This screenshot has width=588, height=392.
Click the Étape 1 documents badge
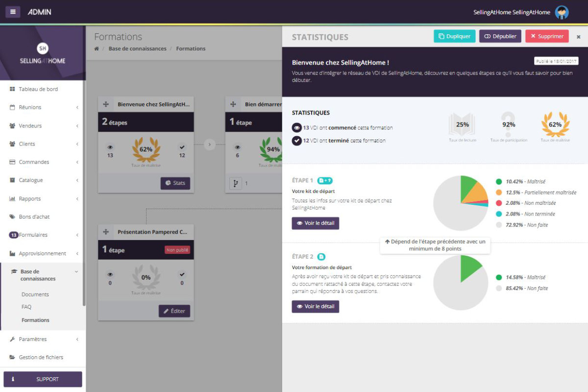pos(325,180)
